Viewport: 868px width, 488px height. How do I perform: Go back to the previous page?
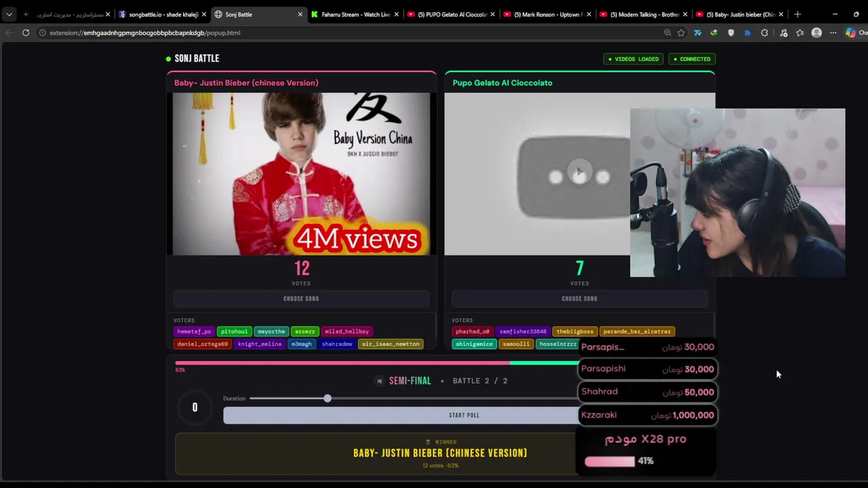(x=9, y=33)
